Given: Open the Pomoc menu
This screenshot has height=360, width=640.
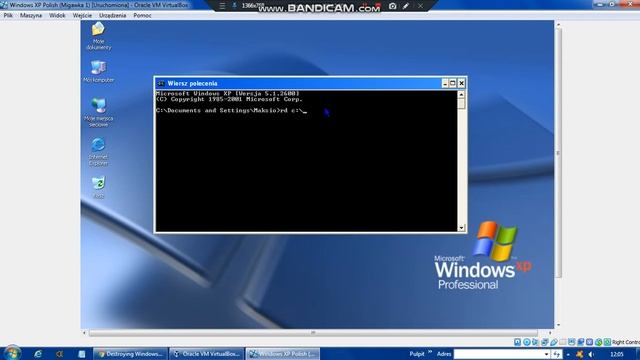Looking at the screenshot, I should click(x=142, y=16).
